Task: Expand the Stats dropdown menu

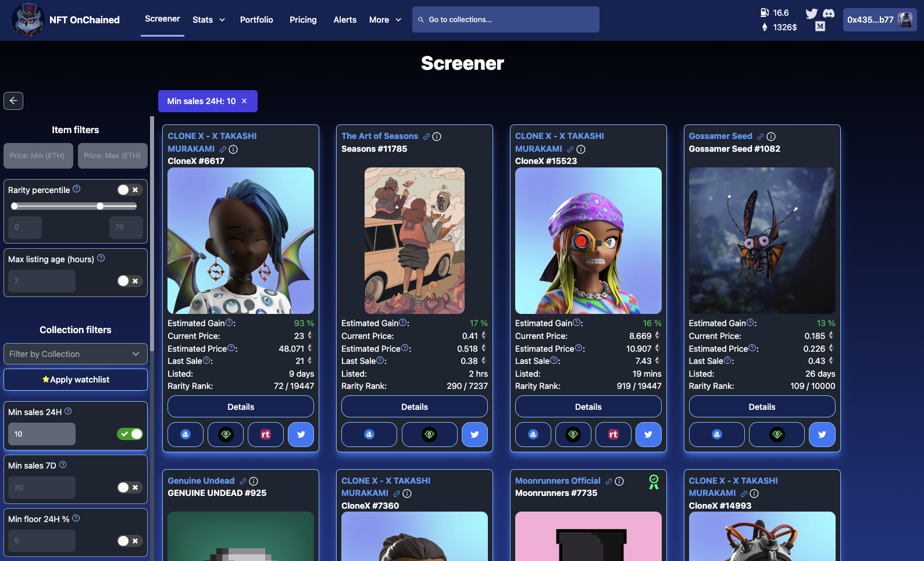Action: pyautogui.click(x=209, y=20)
